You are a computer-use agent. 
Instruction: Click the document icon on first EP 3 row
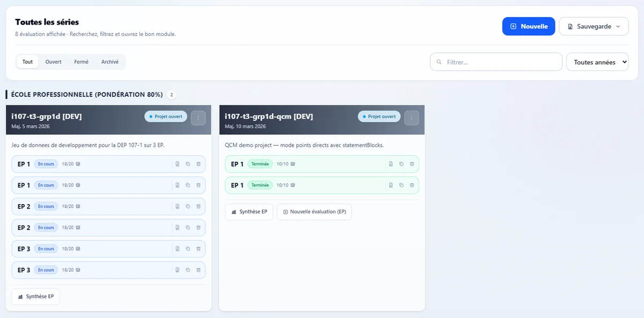point(177,249)
